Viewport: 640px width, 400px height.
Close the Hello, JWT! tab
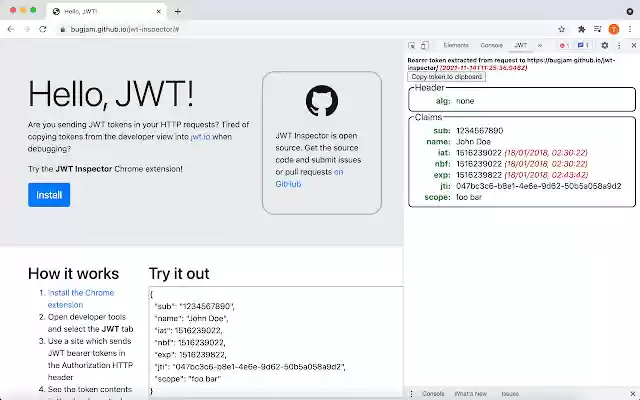(x=159, y=11)
